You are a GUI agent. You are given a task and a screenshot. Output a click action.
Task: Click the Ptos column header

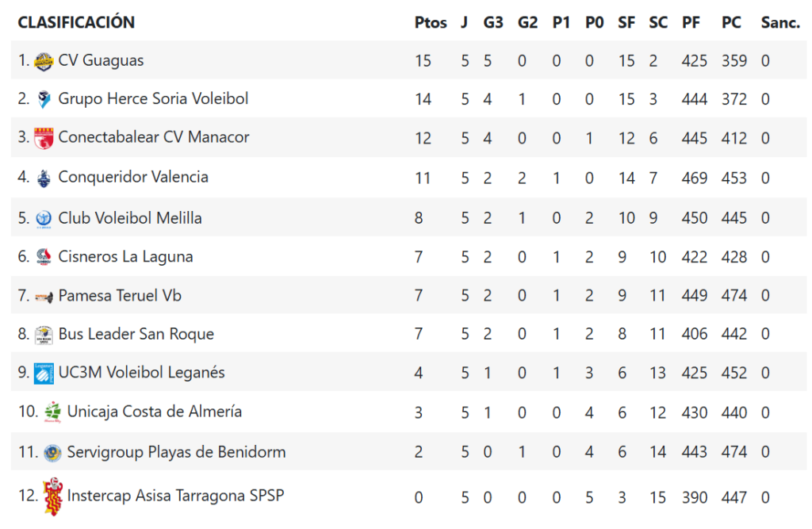pos(431,23)
